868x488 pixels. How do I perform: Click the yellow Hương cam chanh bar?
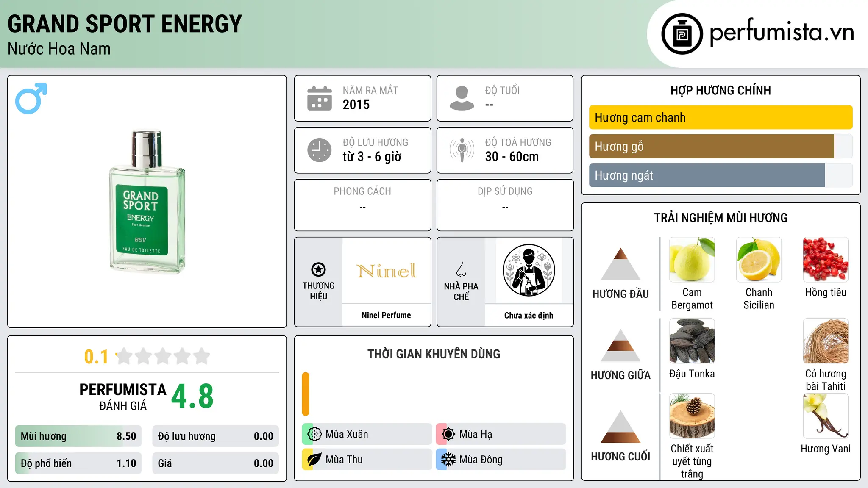pos(721,117)
